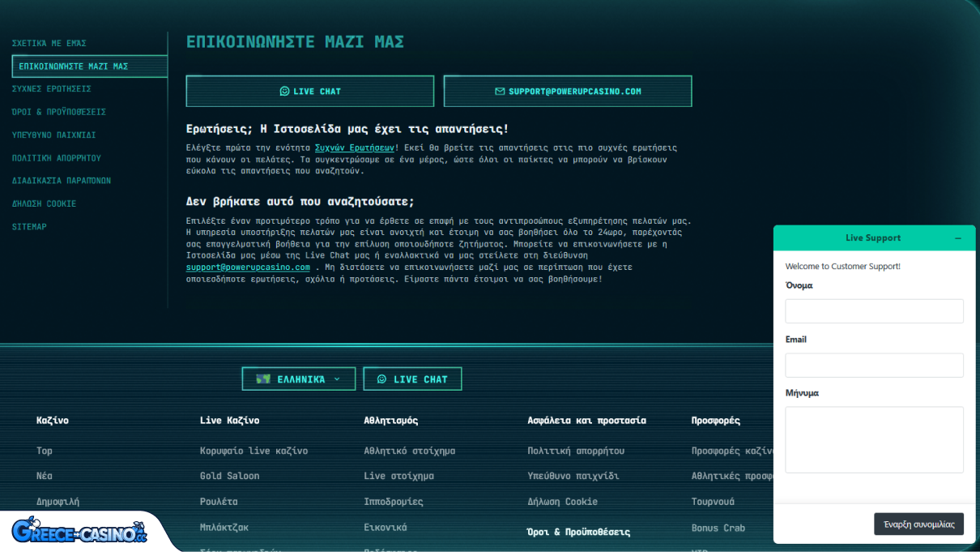The image size is (980, 552).
Task: Click the Welcome to Customer Support! text
Action: 843,266
